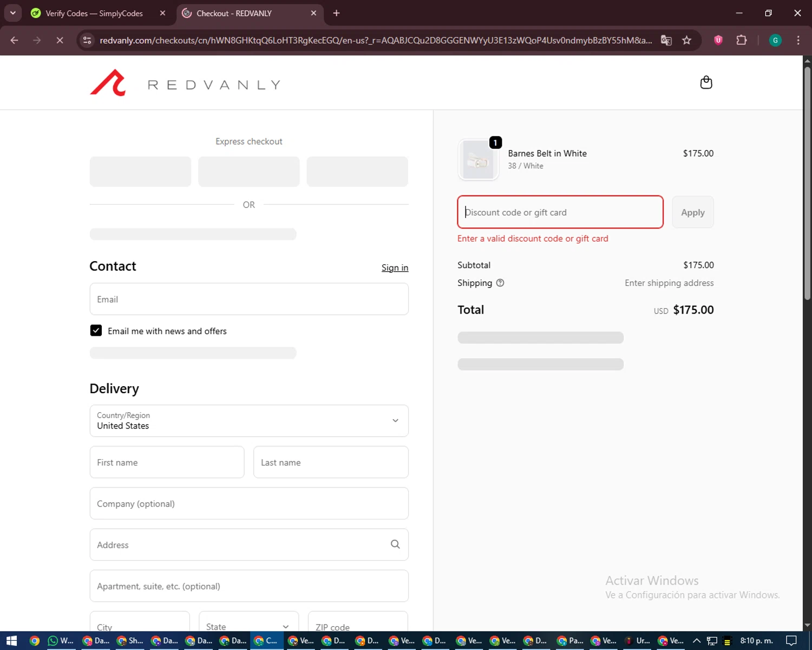Image resolution: width=812 pixels, height=650 pixels.
Task: Click the 'Barnes Belt in White' product name
Action: 547,153
